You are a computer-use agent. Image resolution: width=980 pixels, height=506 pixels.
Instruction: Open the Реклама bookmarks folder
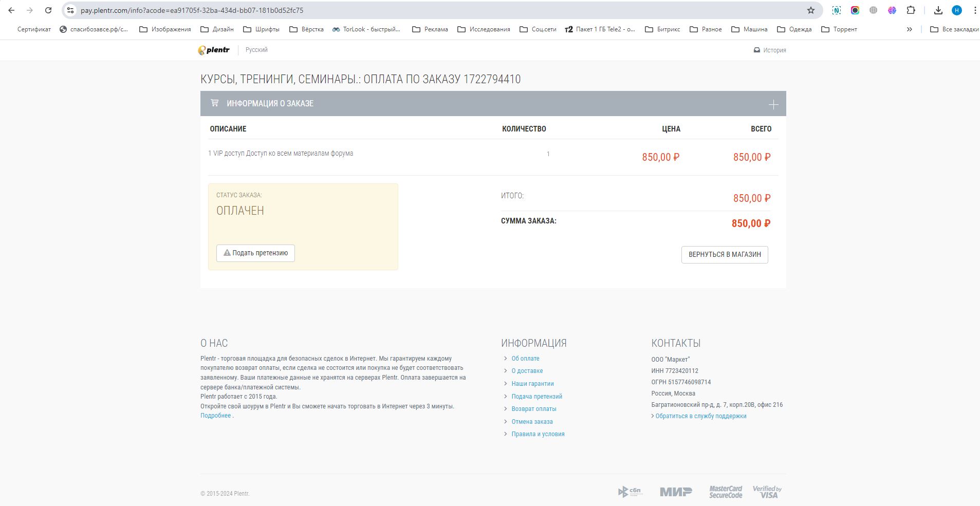430,29
